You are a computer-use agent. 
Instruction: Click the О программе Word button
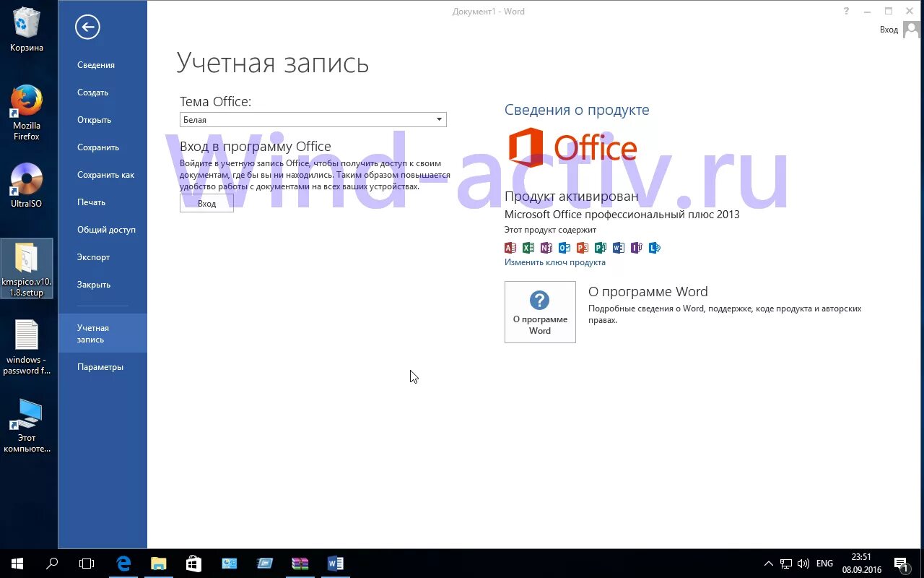(x=540, y=312)
